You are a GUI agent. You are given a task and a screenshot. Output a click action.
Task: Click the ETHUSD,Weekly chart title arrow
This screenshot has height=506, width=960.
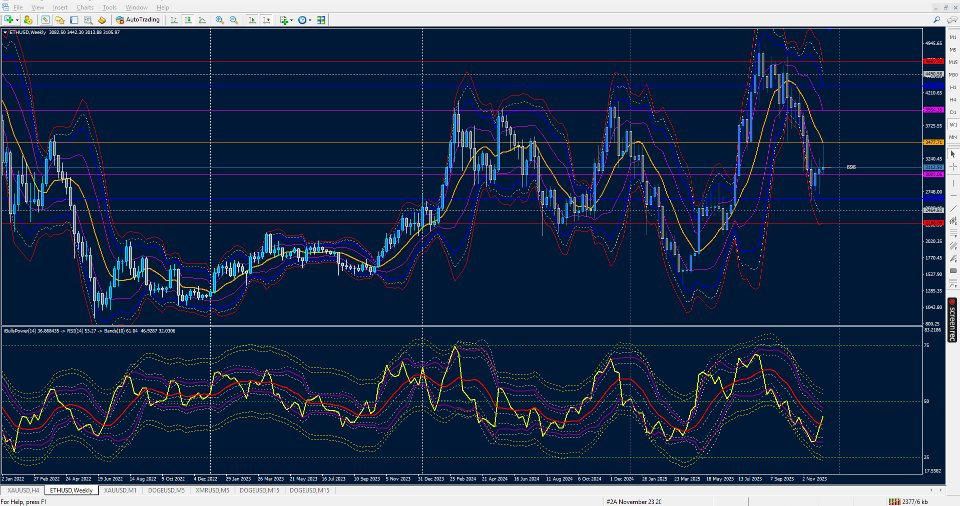click(6, 32)
